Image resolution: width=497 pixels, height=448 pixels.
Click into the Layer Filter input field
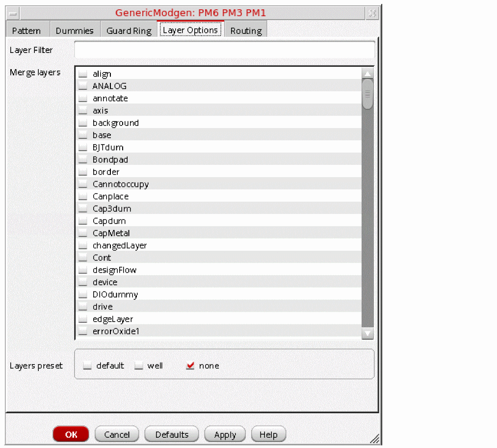pos(224,50)
